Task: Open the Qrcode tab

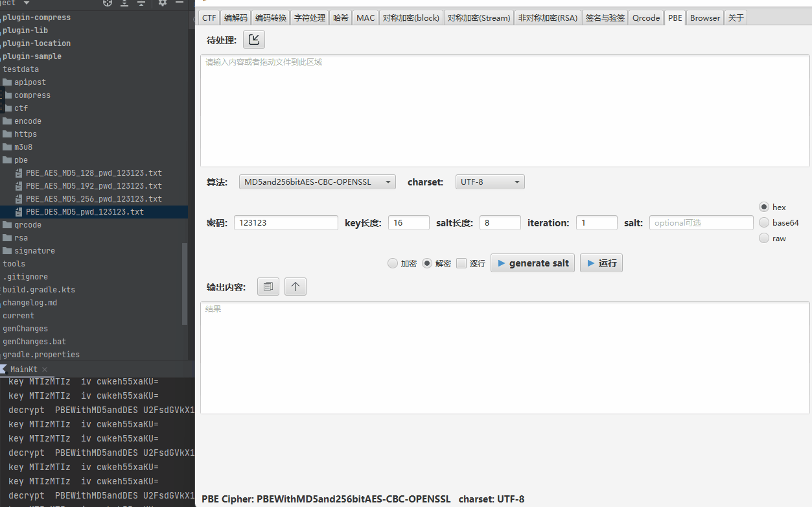Action: point(646,18)
